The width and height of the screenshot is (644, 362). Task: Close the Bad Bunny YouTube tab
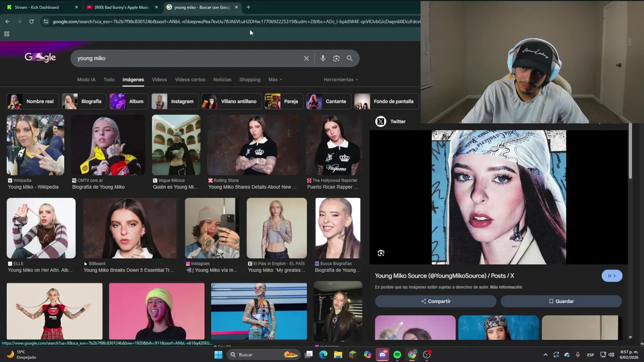coord(156,7)
